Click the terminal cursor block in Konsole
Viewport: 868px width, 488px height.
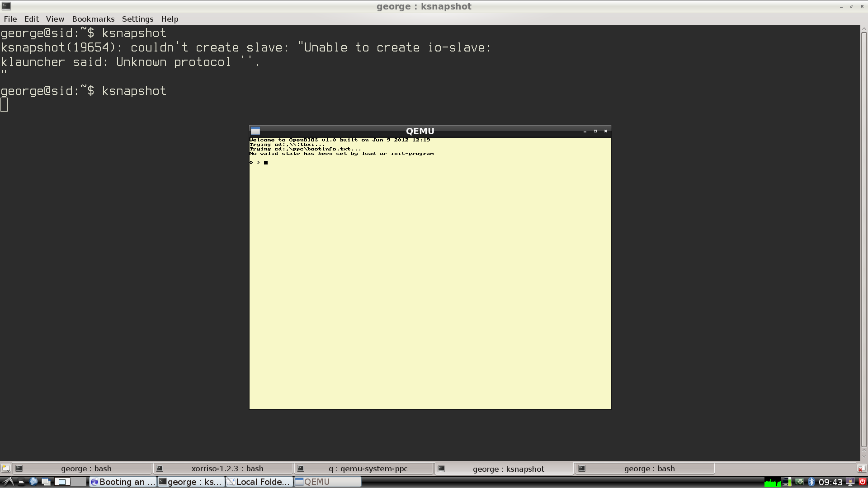point(4,105)
